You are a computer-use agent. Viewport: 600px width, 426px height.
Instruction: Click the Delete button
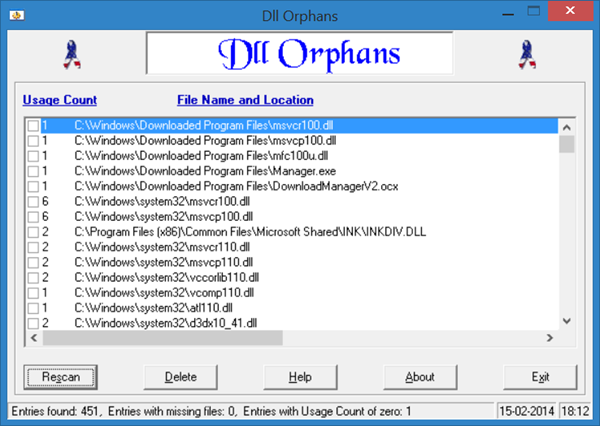[x=181, y=377]
